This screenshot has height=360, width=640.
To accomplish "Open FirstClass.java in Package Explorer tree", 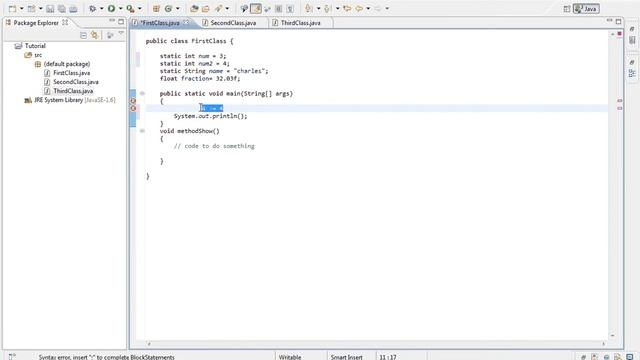I will [x=71, y=73].
